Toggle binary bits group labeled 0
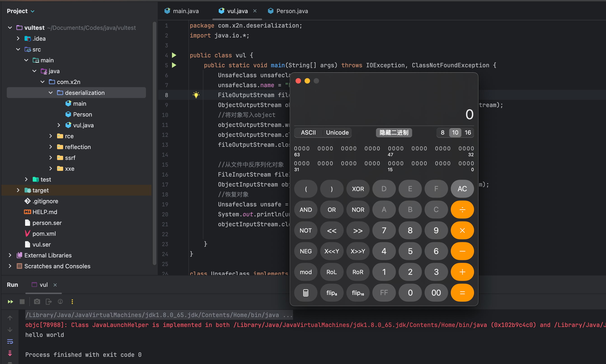 pos(466,163)
